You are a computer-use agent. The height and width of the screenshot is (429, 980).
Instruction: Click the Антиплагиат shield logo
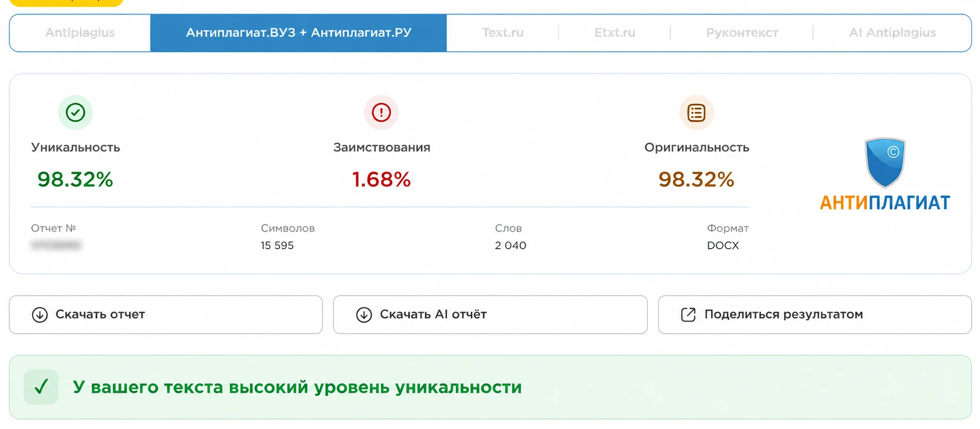point(885,162)
